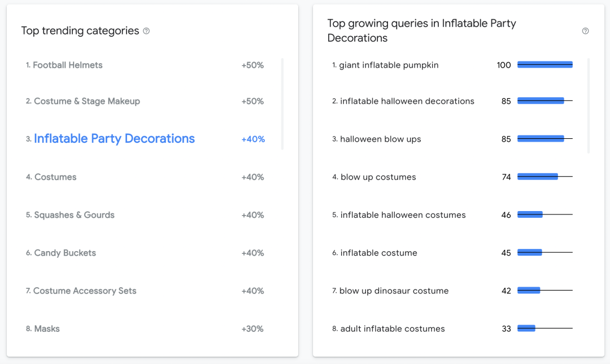Select Inflatable Party Decorations category
The width and height of the screenshot is (610, 364).
[x=114, y=139]
